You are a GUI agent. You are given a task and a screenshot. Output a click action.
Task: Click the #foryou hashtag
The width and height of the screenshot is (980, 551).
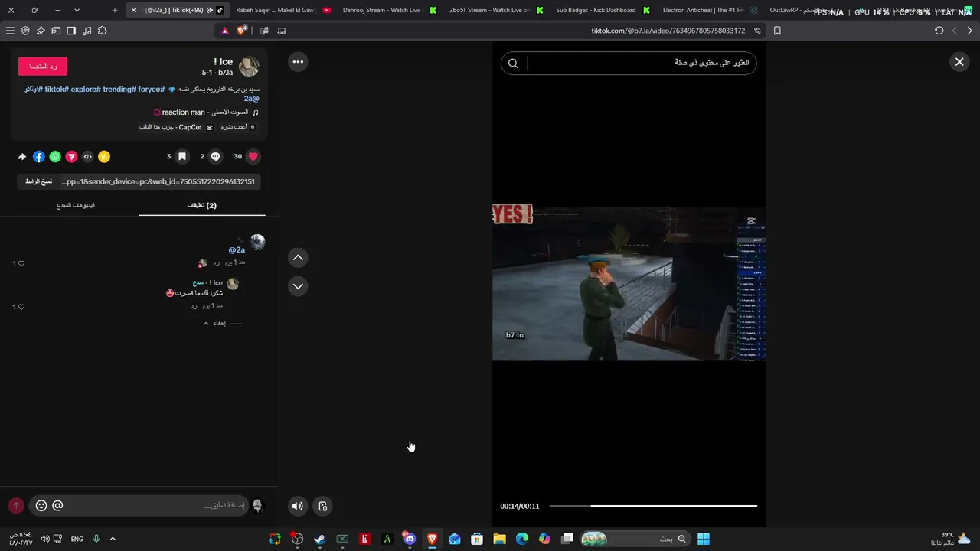click(x=152, y=90)
